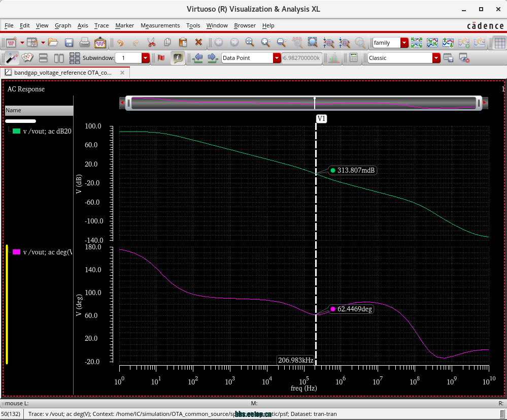Image resolution: width=507 pixels, height=420 pixels.
Task: Save the current graph
Action: pos(69,43)
